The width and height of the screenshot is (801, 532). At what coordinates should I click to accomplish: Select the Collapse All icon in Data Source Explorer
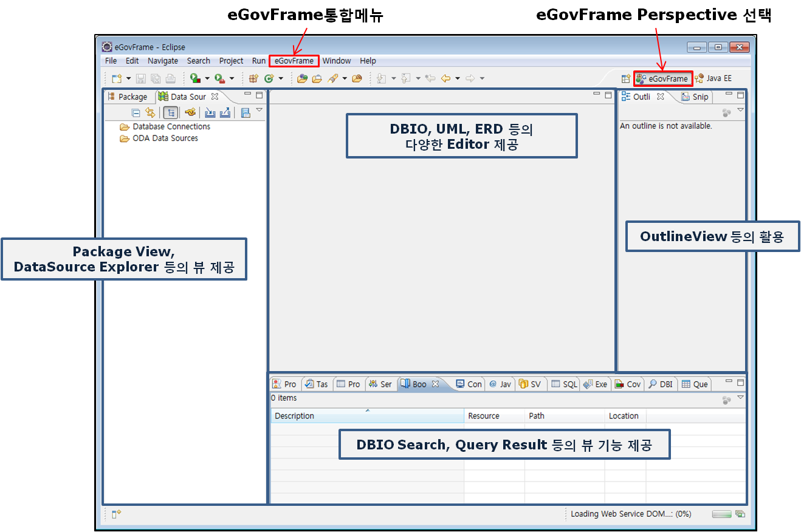(x=136, y=112)
